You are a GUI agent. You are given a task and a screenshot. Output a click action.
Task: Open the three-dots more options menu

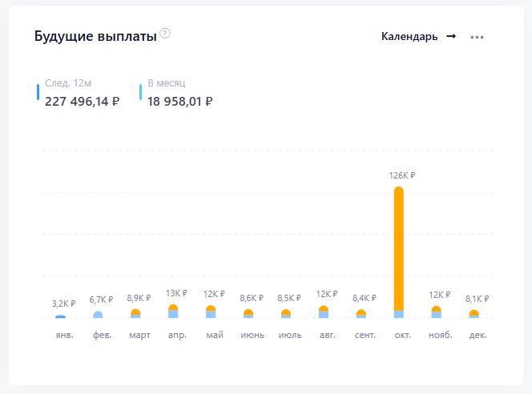coord(477,37)
